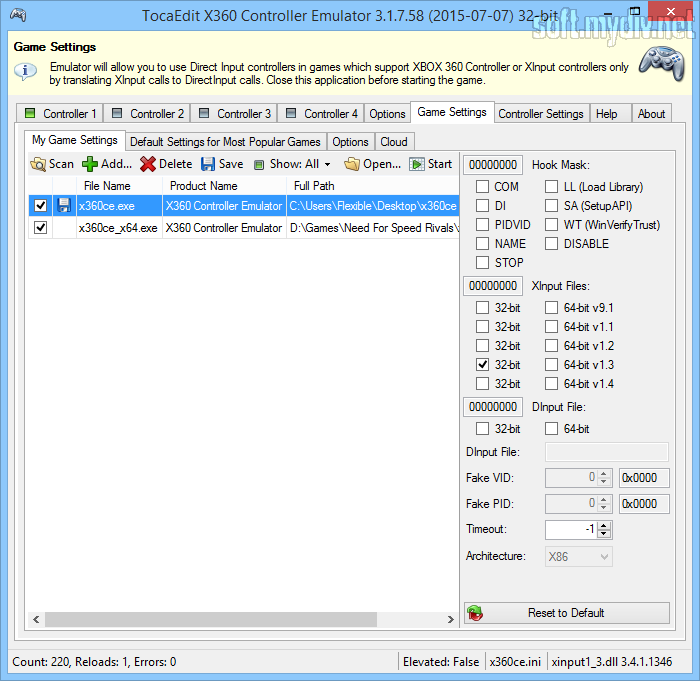
Task: Enable the DI hook mask checkbox
Action: tap(482, 205)
